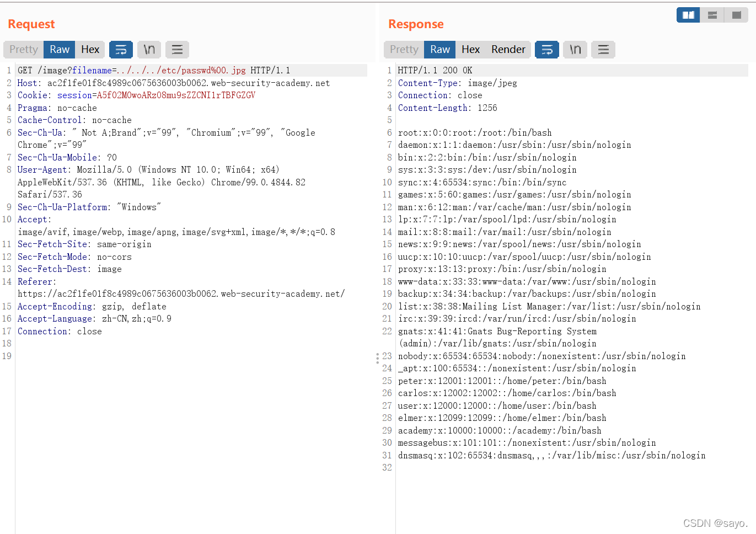Click the Accept-Language header line
This screenshot has width=756, height=534.
pyautogui.click(x=94, y=319)
